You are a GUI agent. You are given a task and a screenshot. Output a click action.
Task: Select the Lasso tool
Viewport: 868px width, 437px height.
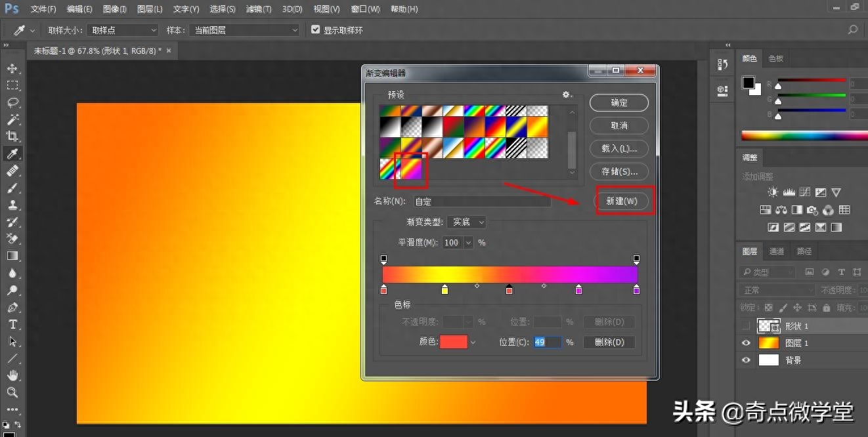12,102
